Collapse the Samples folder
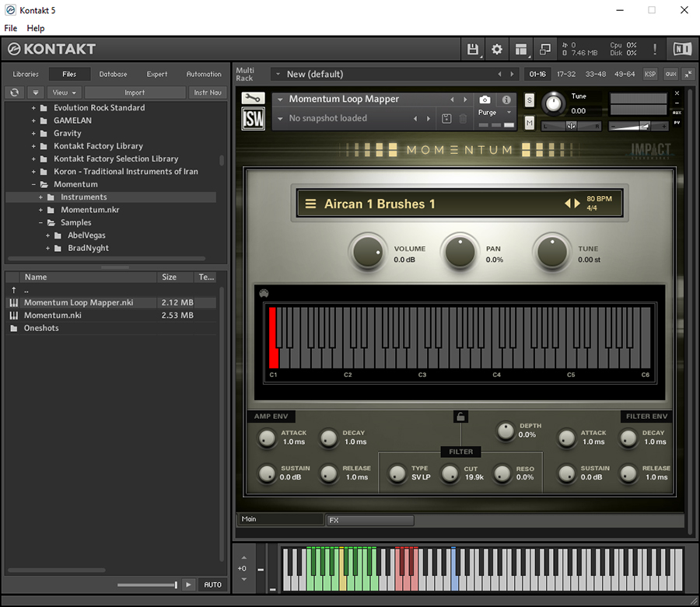 click(x=40, y=222)
